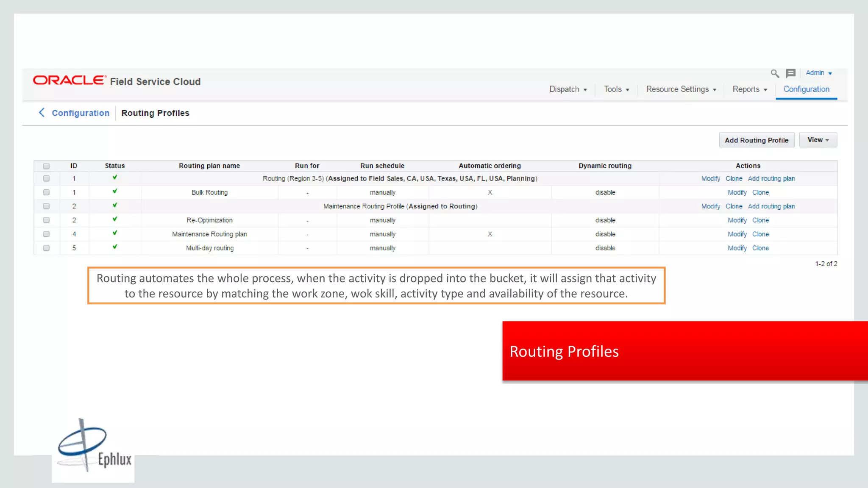Click the ID column header
The image size is (868, 488).
(74, 166)
